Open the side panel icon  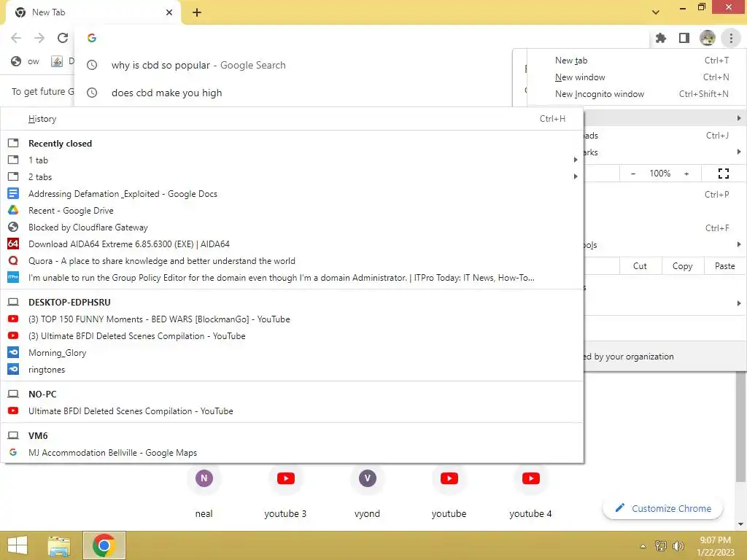tap(684, 38)
